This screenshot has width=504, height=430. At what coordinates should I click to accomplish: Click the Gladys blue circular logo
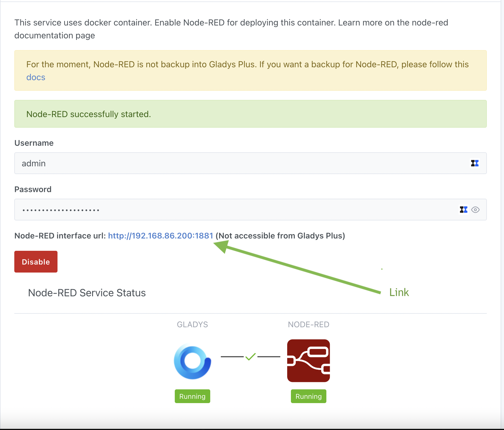click(193, 362)
